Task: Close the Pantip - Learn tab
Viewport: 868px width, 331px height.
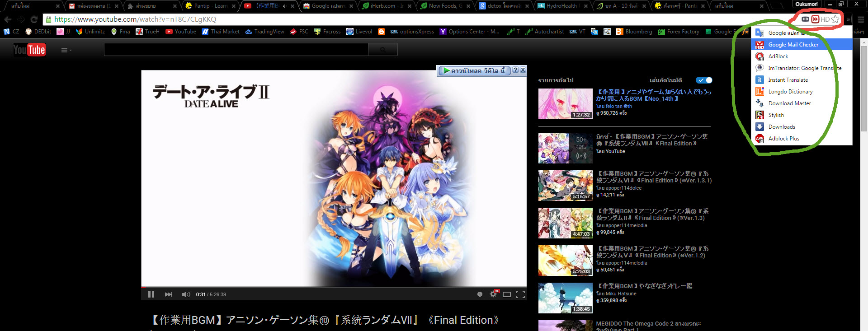Action: pyautogui.click(x=234, y=6)
